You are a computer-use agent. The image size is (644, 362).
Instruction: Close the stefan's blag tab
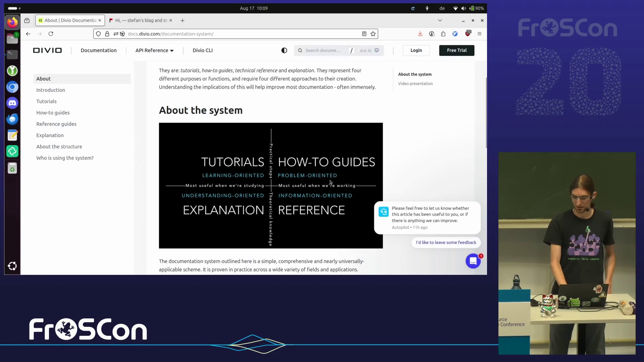(x=171, y=20)
